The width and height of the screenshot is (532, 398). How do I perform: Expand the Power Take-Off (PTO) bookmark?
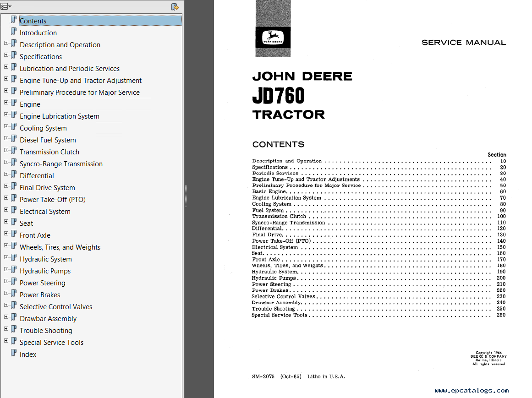click(6, 198)
